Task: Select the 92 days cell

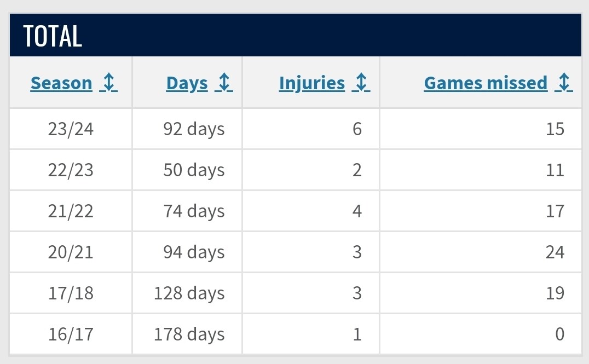Action: [194, 129]
